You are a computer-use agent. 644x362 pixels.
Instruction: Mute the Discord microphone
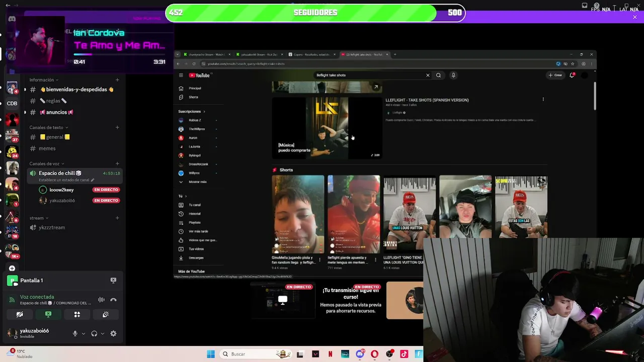click(x=75, y=333)
